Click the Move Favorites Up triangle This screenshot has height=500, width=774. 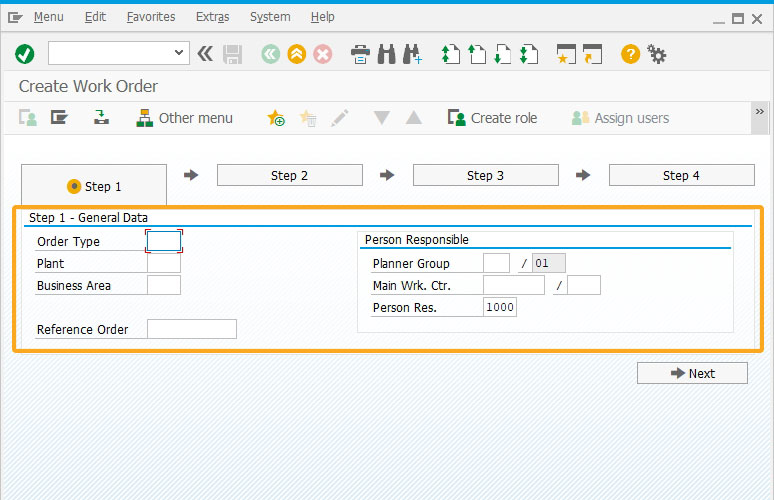[414, 117]
